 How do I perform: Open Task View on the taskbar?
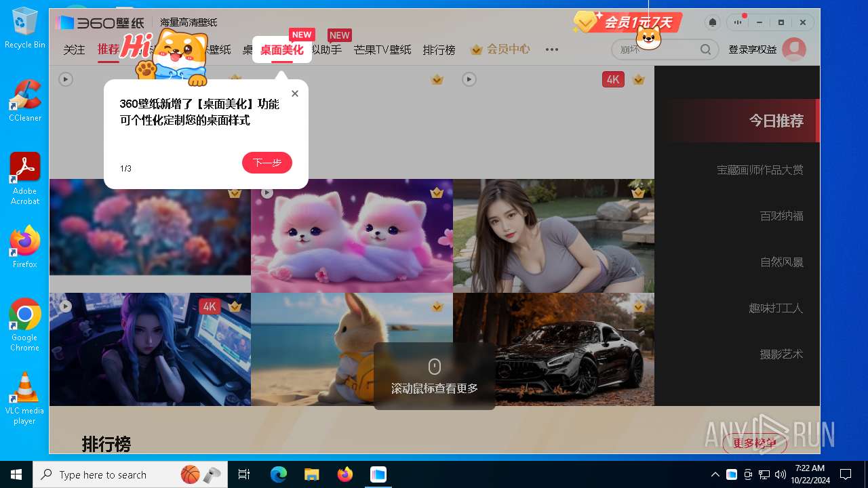click(244, 474)
